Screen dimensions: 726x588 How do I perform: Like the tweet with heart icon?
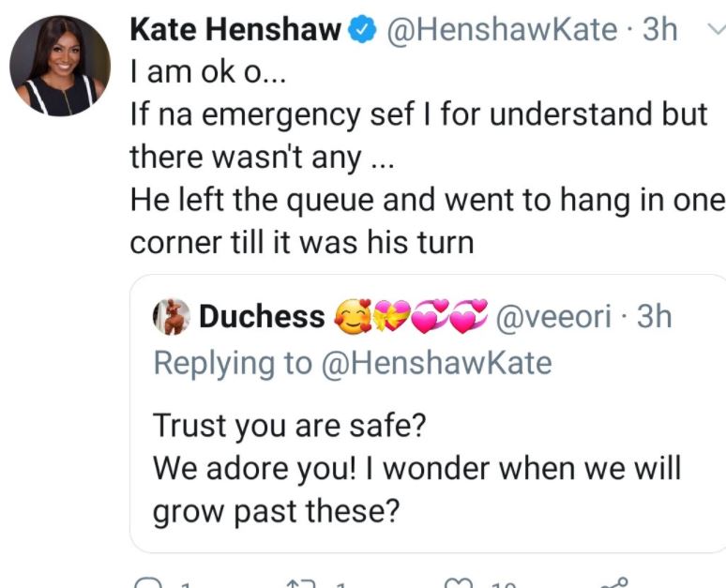click(x=457, y=582)
